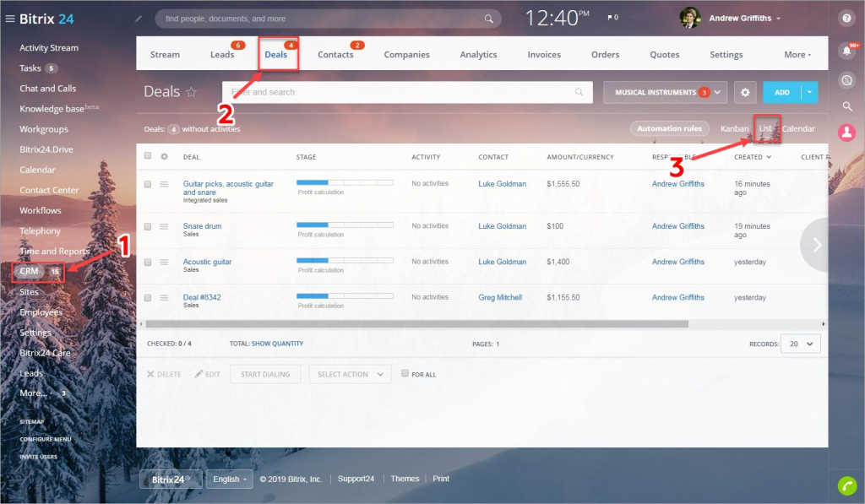The width and height of the screenshot is (865, 504).
Task: Open the chat messenger icon in right panel
Action: pos(846,80)
